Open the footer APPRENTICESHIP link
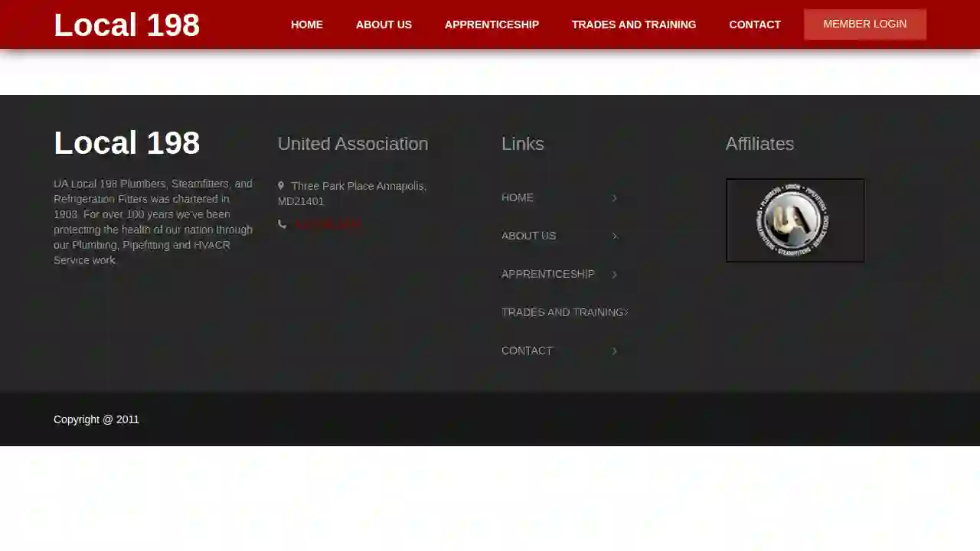Screen dimensions: 980x551 (x=547, y=274)
